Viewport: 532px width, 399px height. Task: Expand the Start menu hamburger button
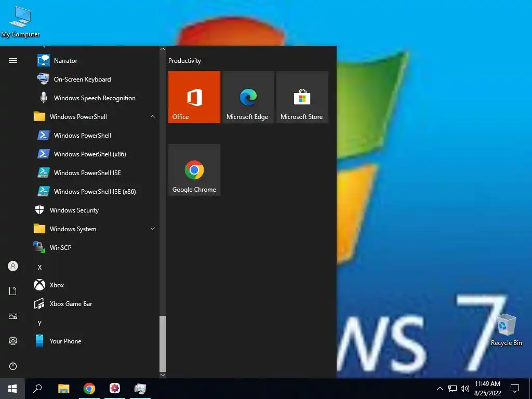(x=13, y=61)
